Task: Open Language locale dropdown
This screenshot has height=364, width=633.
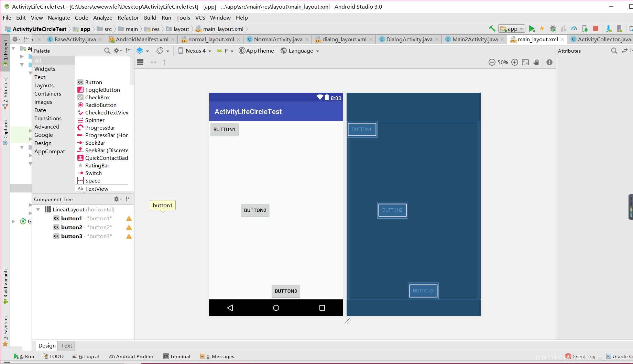Action: pyautogui.click(x=300, y=51)
